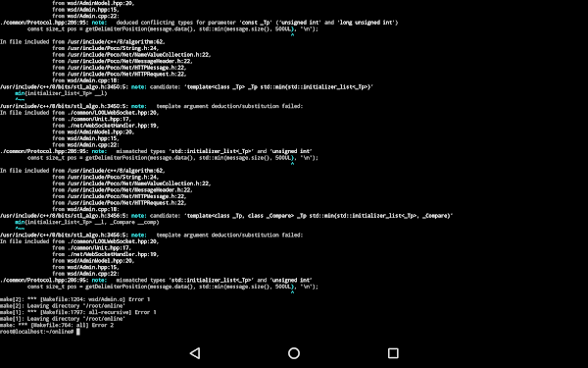Select 'min(initializer_list<_Tp> __l, _Compare __comp)' line
The width and height of the screenshot is (588, 368).
coord(87,223)
